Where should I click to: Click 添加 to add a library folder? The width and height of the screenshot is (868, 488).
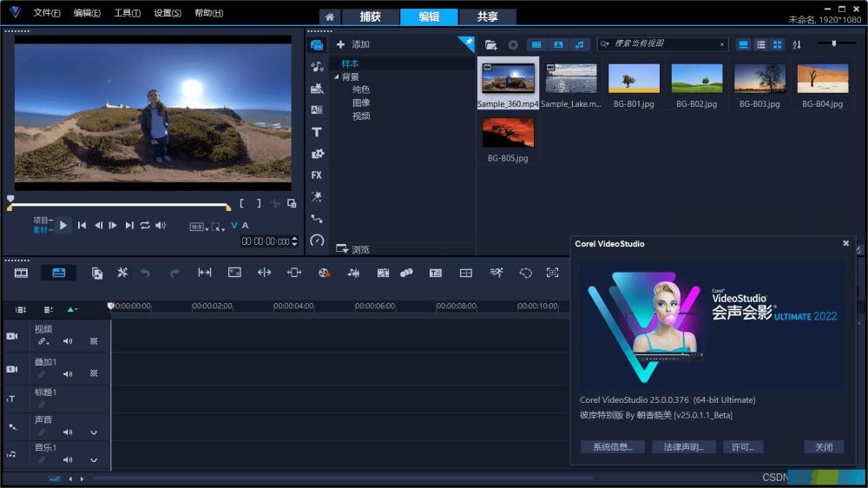(x=353, y=44)
